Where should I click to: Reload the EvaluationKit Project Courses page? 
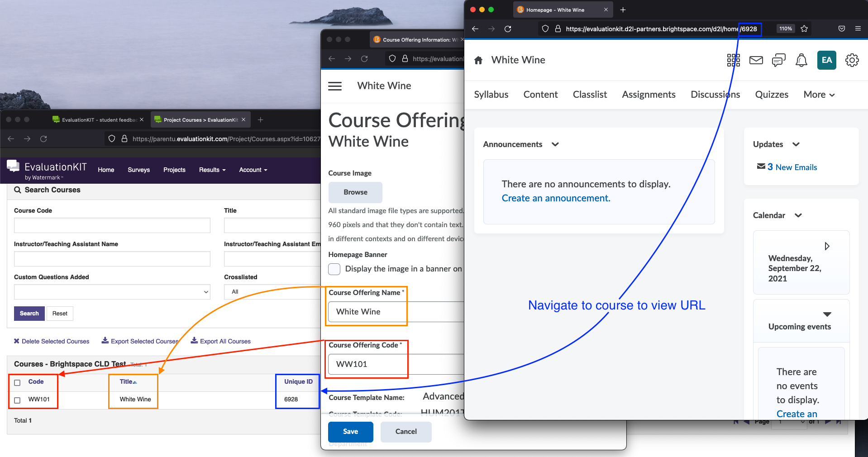coord(43,139)
